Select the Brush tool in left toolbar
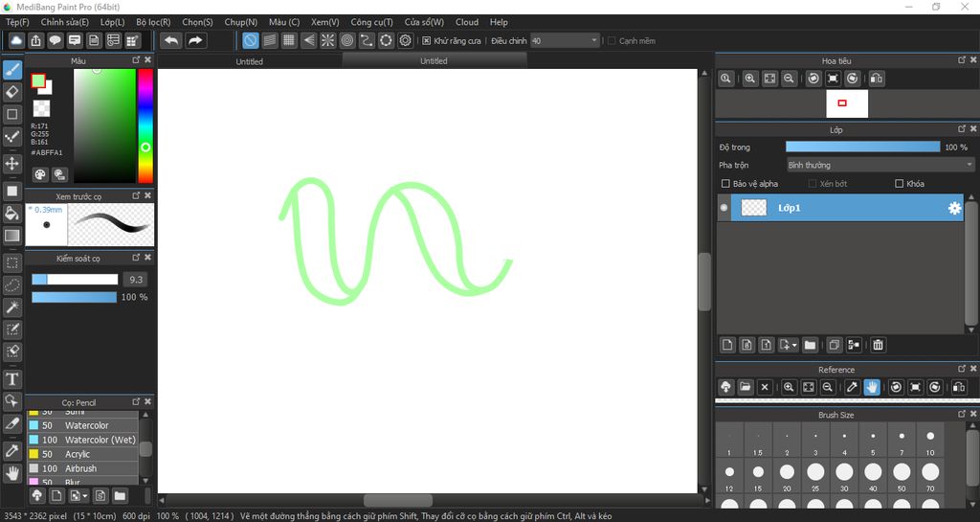This screenshot has width=980, height=522. (11, 69)
